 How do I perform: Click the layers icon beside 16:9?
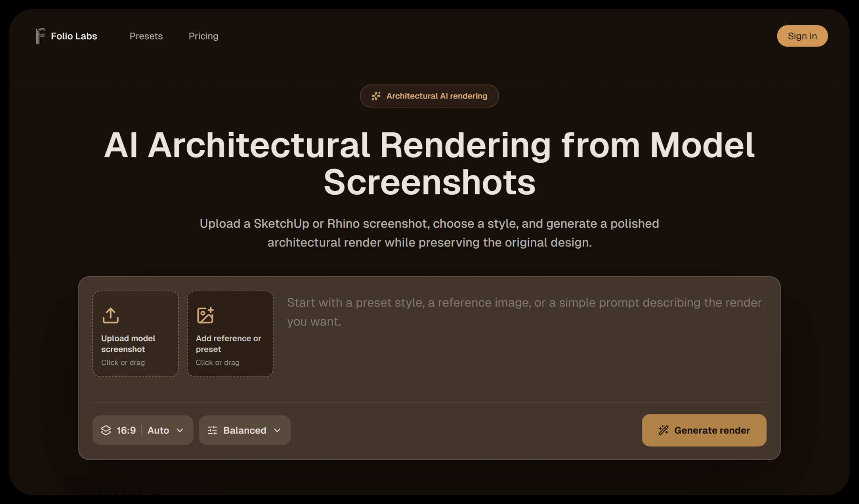[106, 430]
